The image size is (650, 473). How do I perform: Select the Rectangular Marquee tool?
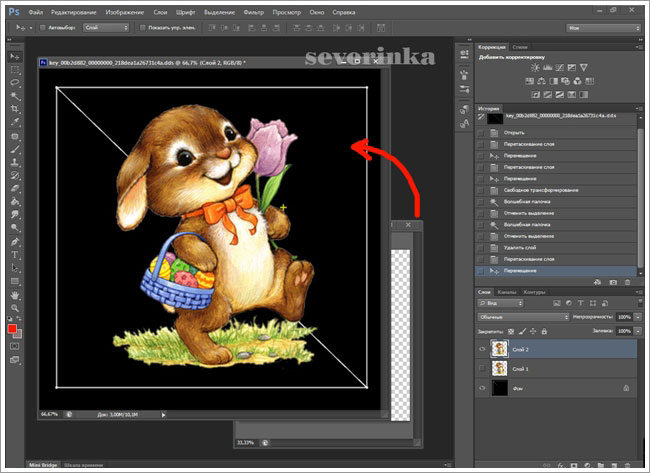14,71
